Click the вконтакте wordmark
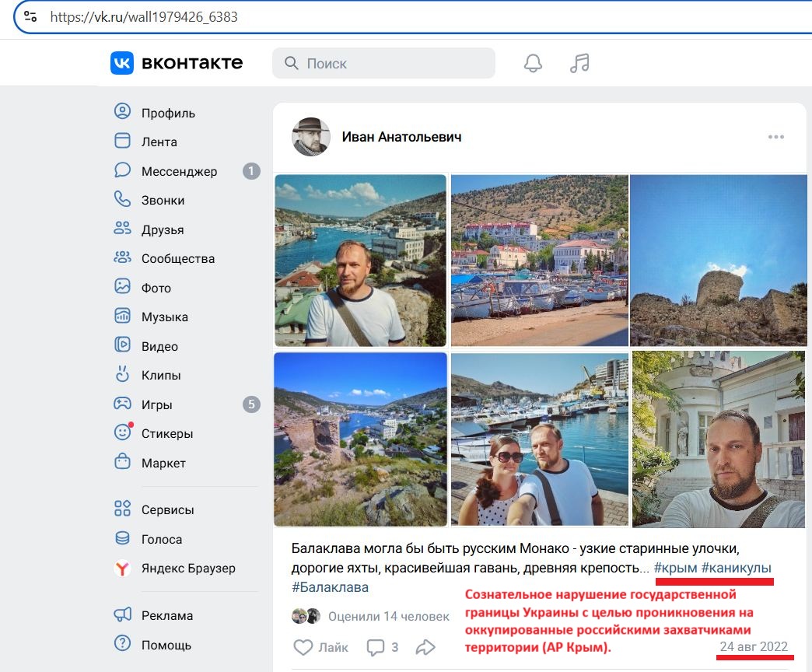This screenshot has width=812, height=672. (x=192, y=63)
